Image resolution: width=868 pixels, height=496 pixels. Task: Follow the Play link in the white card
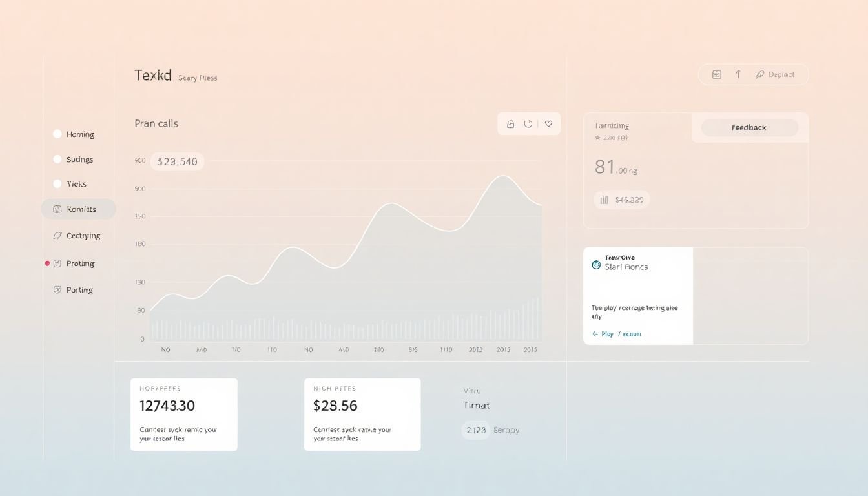pyautogui.click(x=607, y=334)
